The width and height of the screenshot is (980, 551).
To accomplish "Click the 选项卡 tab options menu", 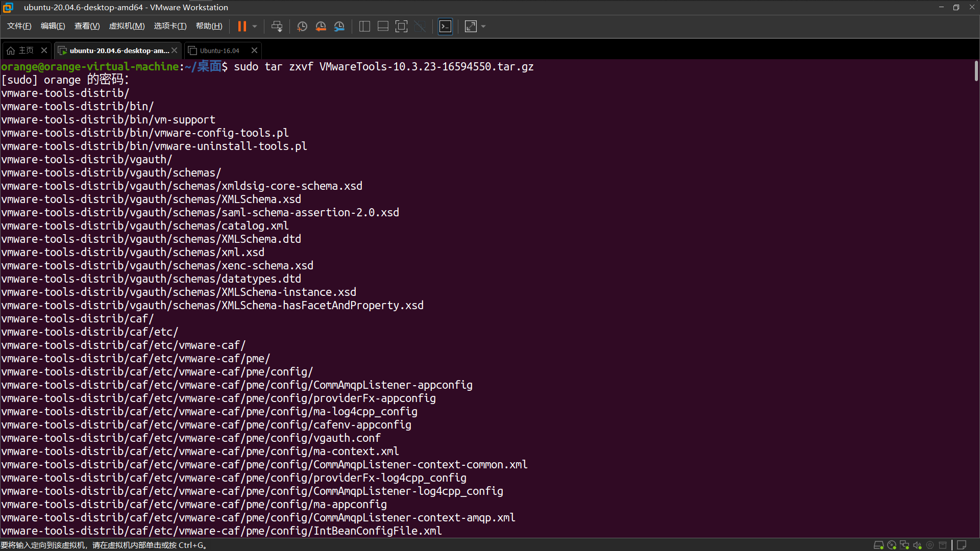I will (x=169, y=26).
